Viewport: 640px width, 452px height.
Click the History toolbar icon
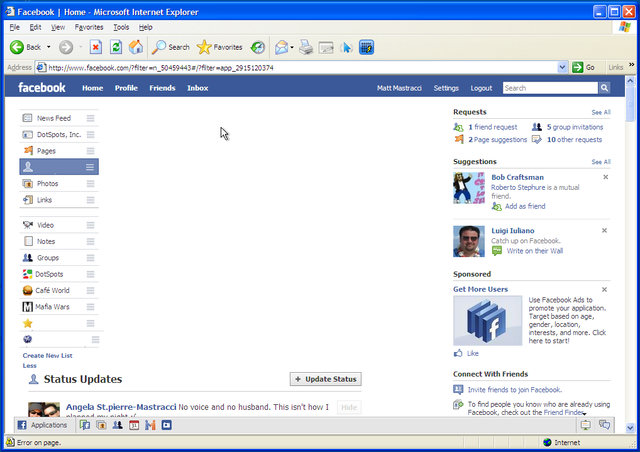coord(258,47)
